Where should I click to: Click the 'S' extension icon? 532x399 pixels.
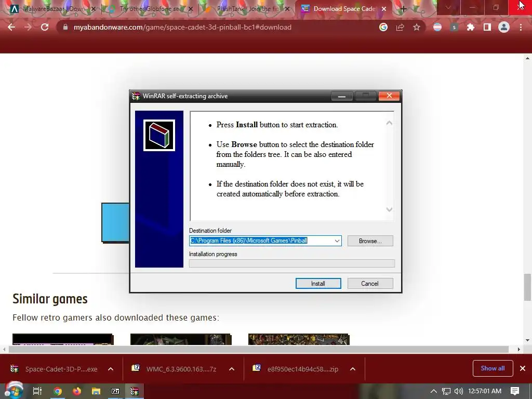click(x=454, y=27)
